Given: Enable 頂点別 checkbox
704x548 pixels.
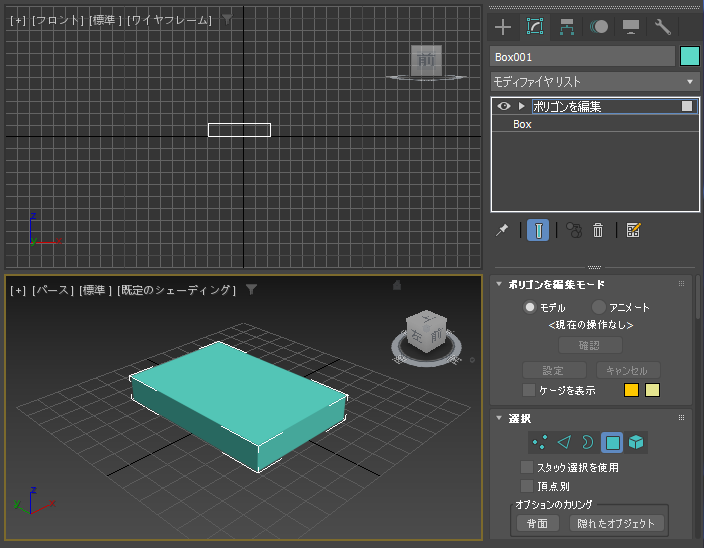Looking at the screenshot, I should click(527, 486).
